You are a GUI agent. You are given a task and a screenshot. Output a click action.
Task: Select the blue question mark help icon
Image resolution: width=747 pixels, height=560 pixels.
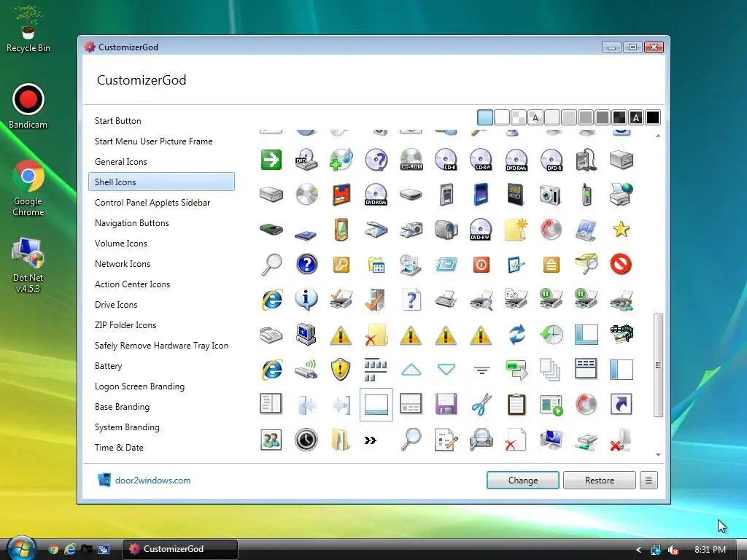[x=306, y=264]
